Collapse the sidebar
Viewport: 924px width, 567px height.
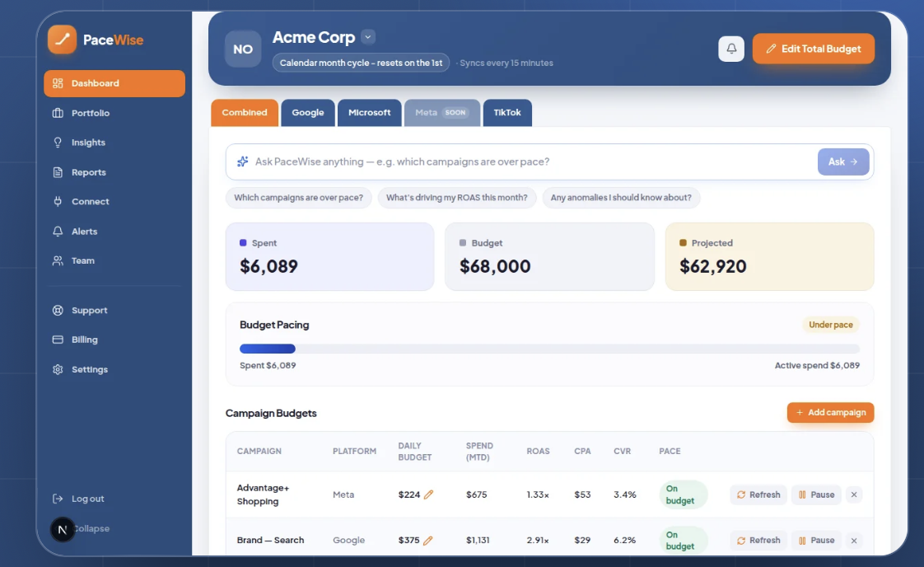[92, 528]
